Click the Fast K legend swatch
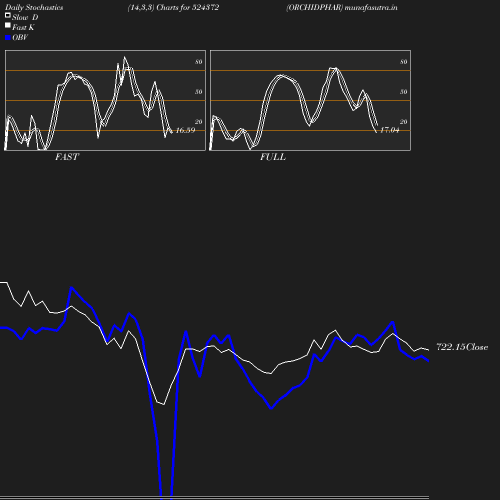This screenshot has width=500, height=500. coord(8,25)
